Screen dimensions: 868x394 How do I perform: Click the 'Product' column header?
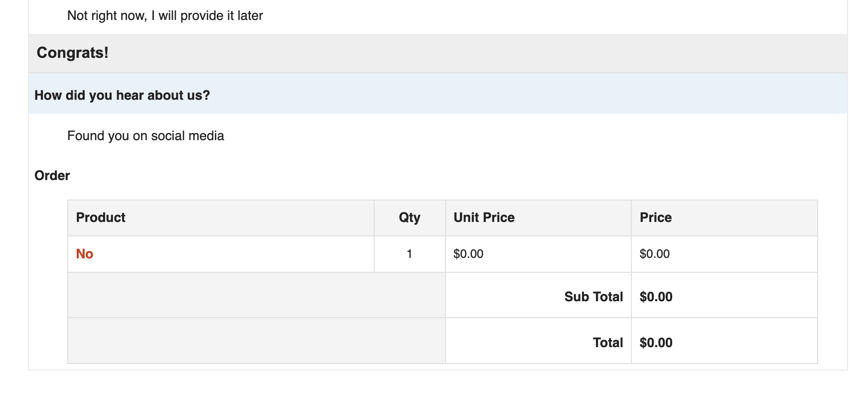coord(221,218)
